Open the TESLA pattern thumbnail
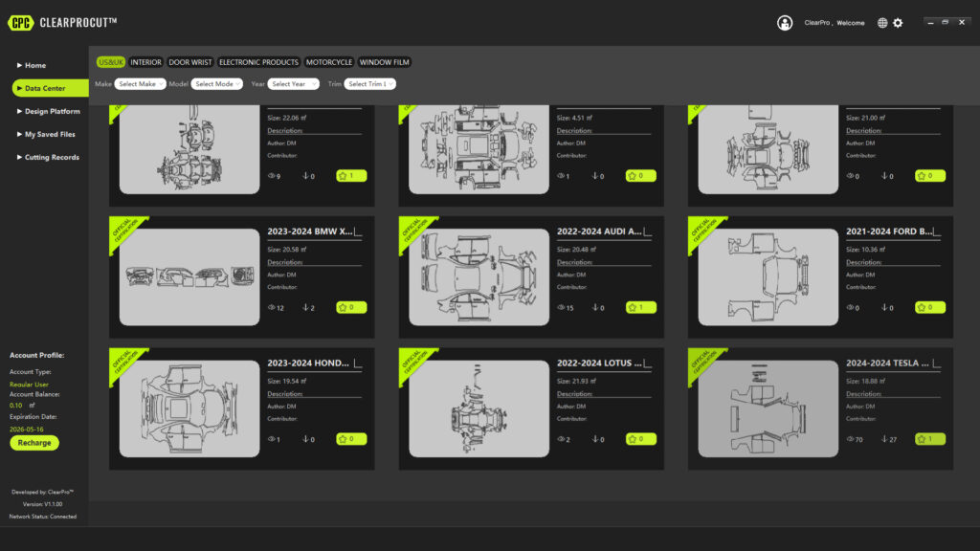Image resolution: width=980 pixels, height=551 pixels. (x=768, y=408)
